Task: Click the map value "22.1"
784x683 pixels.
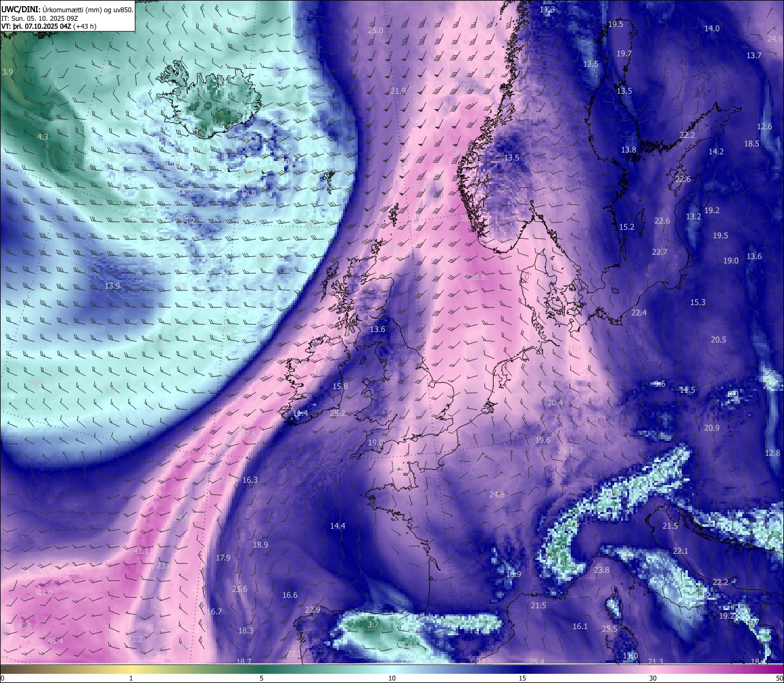Action: [x=680, y=551]
